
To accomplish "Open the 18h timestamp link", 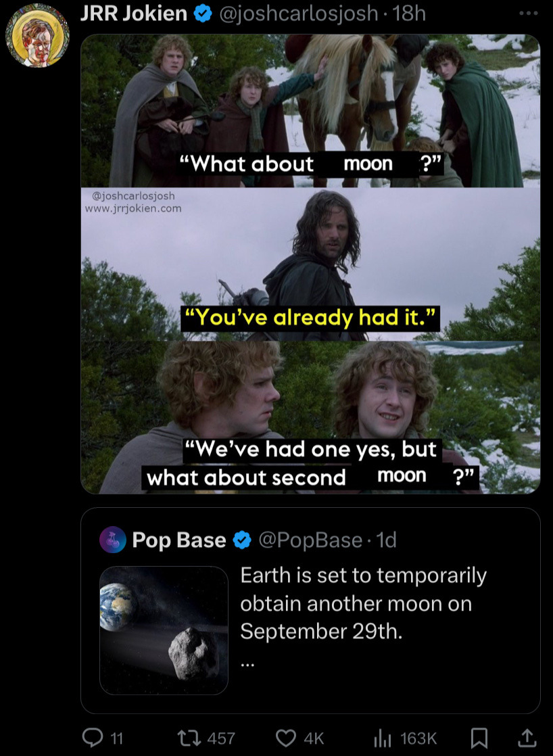I will click(x=409, y=14).
